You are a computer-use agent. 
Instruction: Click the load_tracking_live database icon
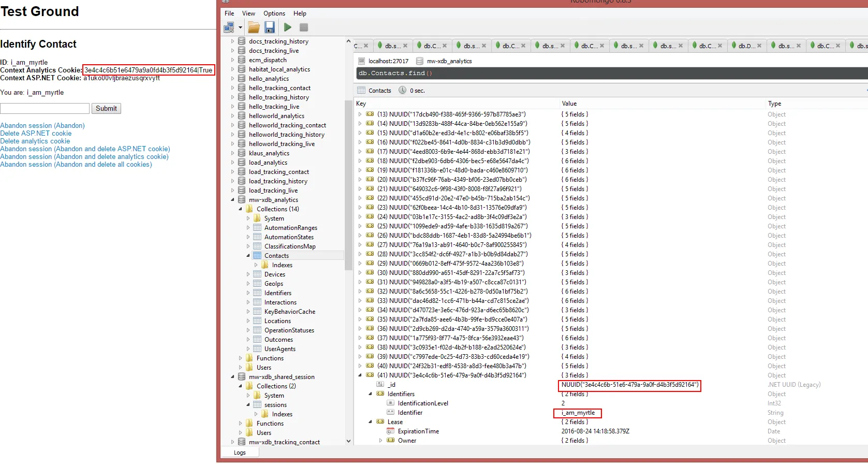(242, 191)
